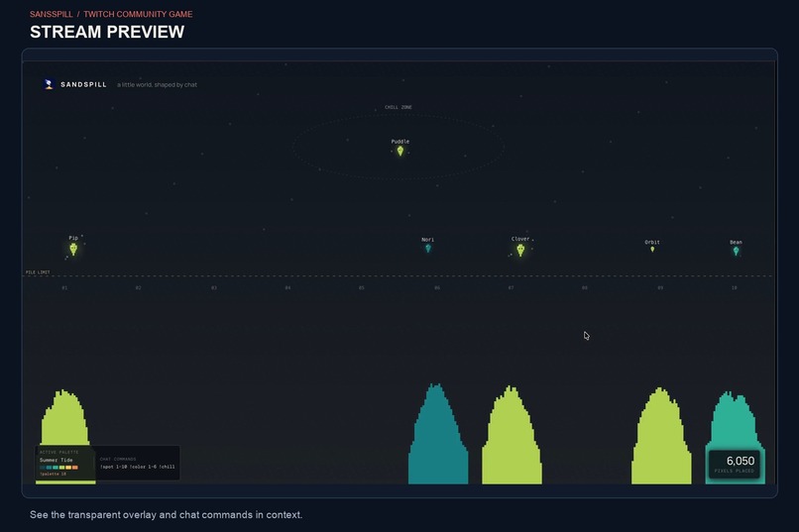Select the Orbit character sprite
Viewport: 799px width, 532px height.
[652, 249]
